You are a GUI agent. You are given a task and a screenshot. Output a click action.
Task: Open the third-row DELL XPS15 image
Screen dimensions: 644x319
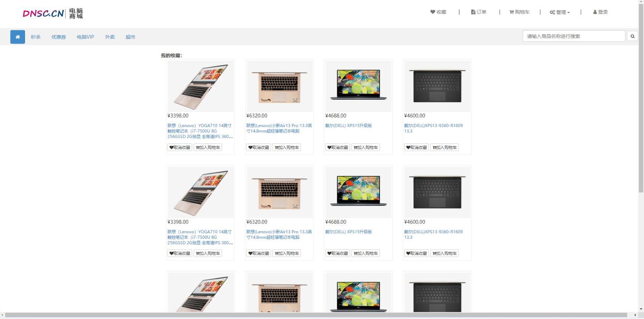[358, 292]
